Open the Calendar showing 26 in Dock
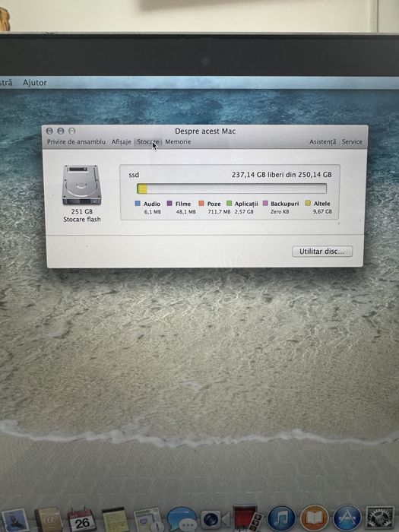 click(81, 520)
